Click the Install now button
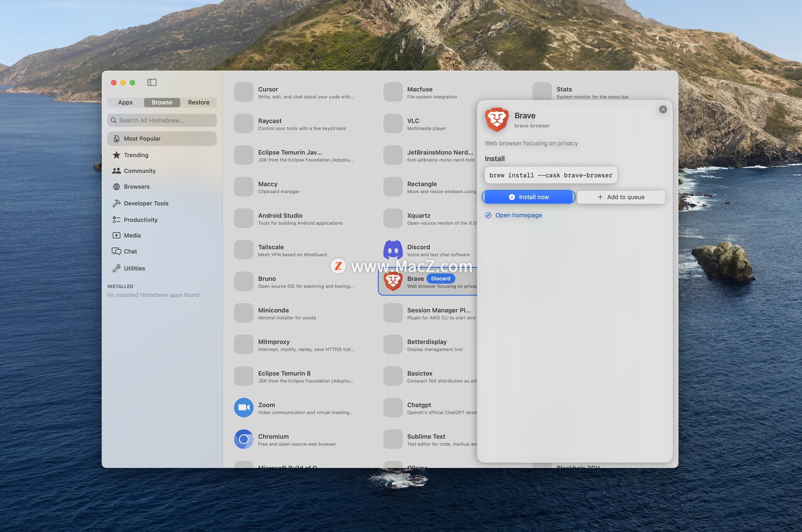This screenshot has height=532, width=802. [529, 197]
